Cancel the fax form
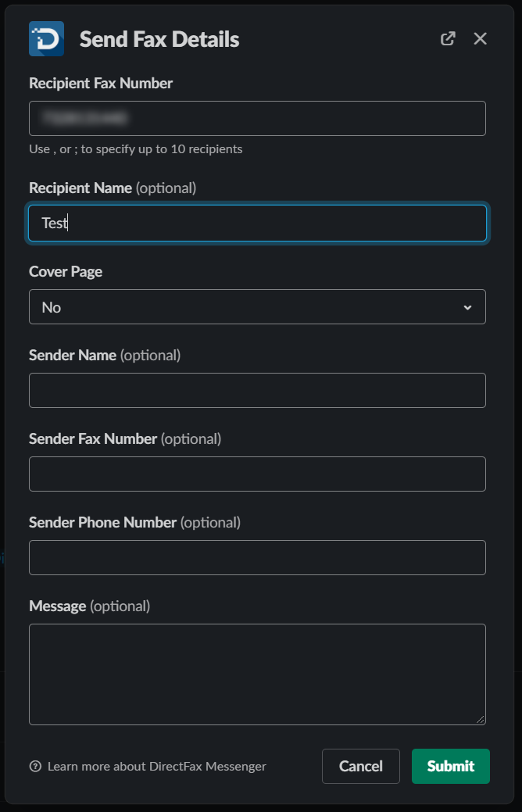522x812 pixels. point(360,766)
